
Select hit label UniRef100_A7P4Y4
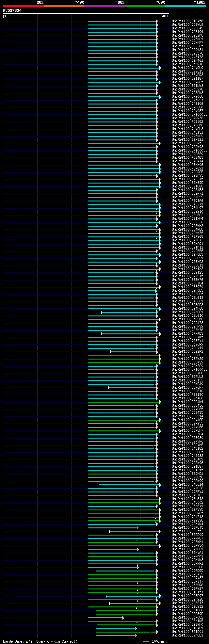click(187, 161)
